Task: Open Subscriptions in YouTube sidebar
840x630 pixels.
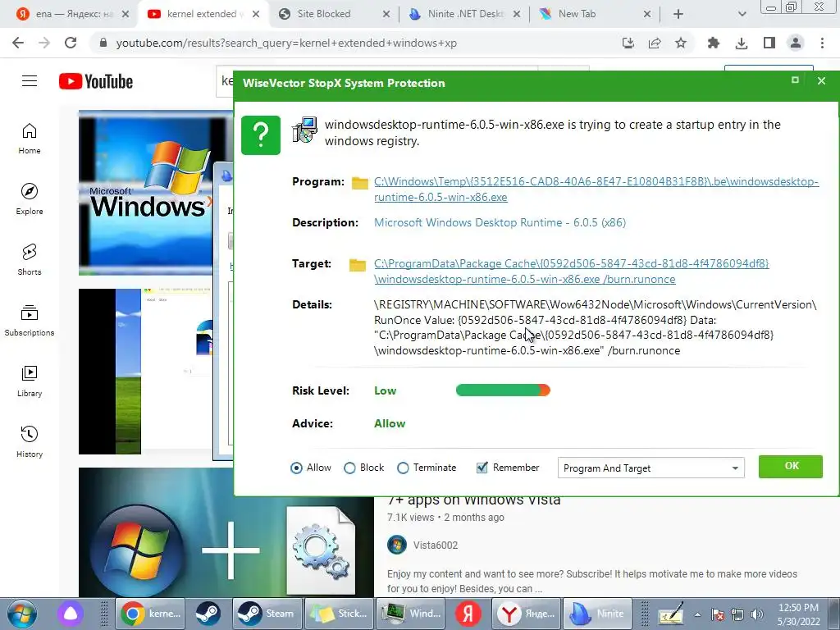Action: pyautogui.click(x=30, y=321)
